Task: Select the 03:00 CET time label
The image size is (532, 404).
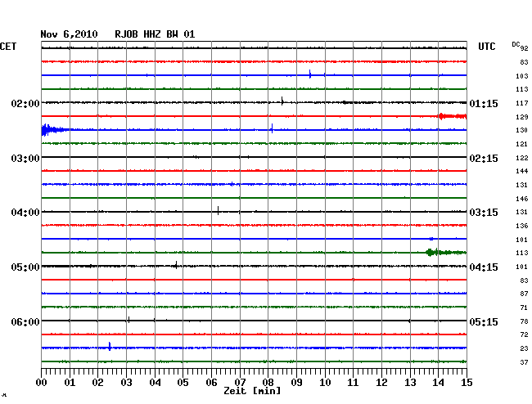Action: coord(25,159)
